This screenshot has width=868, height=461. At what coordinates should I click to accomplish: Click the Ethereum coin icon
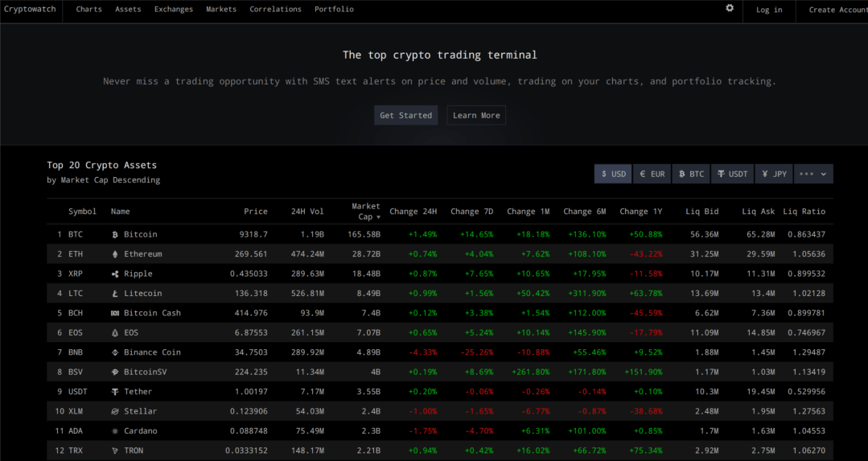click(x=115, y=254)
